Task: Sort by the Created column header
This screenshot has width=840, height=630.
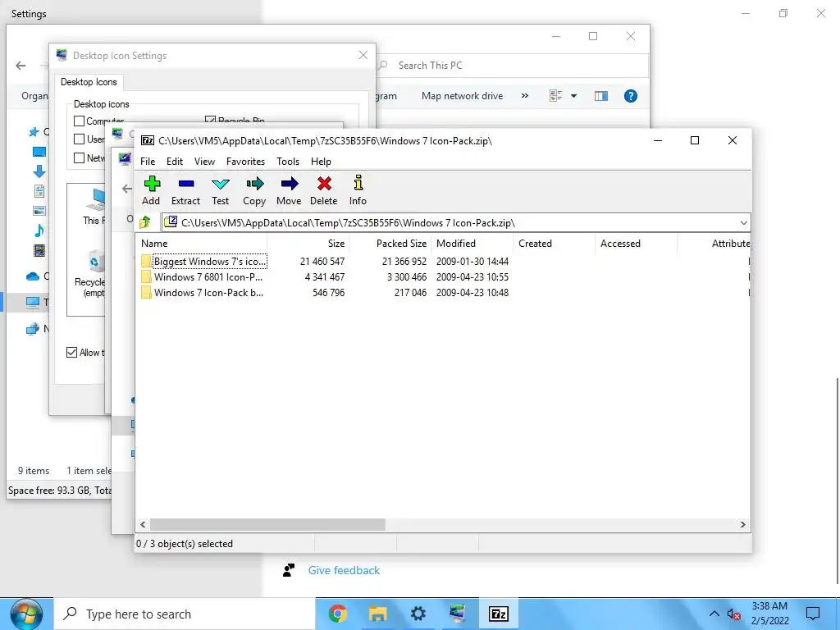Action: pos(555,243)
